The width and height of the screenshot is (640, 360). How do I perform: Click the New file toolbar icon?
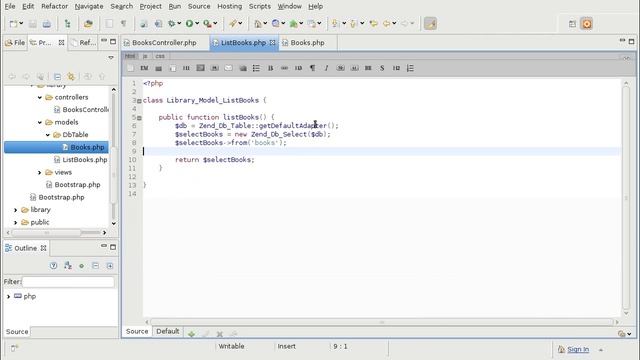pos(13,24)
